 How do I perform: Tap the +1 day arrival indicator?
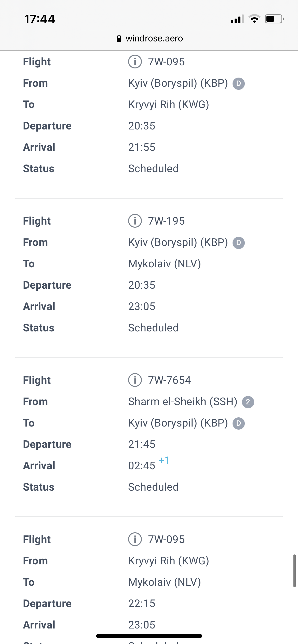(x=164, y=460)
